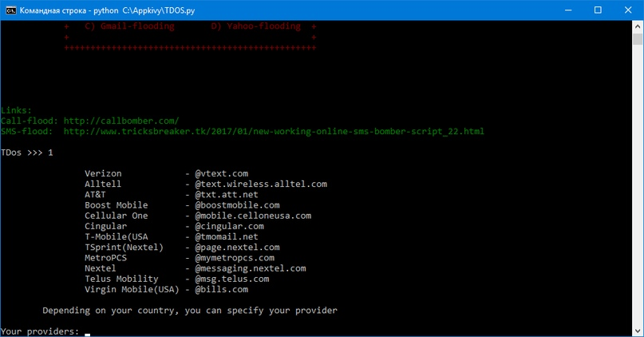Click the Boost Mobile provider line
644x337 pixels.
click(x=182, y=205)
